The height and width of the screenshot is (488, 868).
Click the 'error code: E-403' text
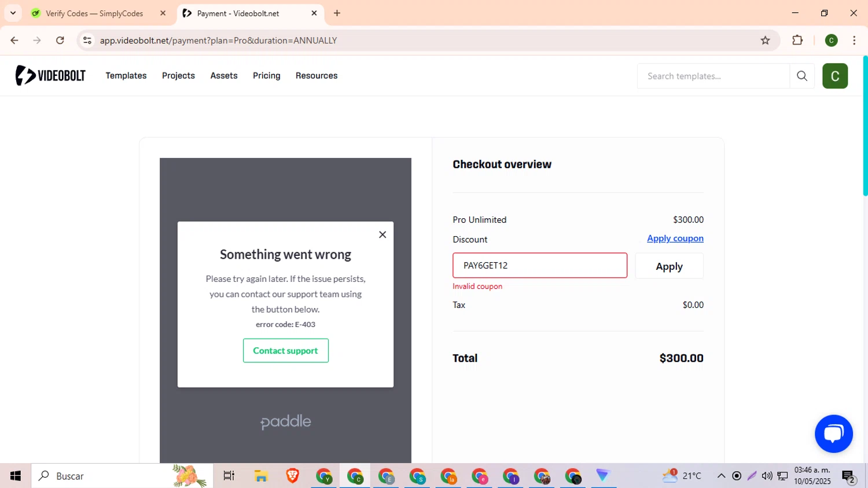click(285, 324)
